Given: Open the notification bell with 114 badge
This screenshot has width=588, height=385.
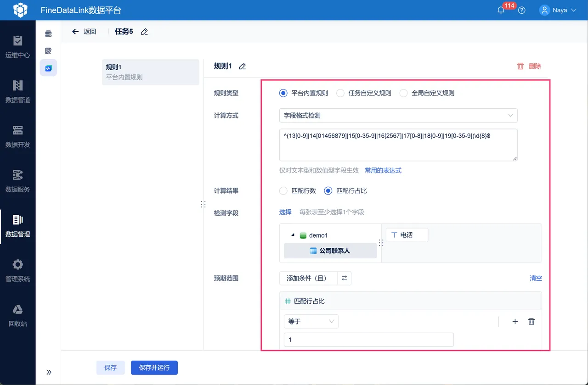Looking at the screenshot, I should click(501, 10).
